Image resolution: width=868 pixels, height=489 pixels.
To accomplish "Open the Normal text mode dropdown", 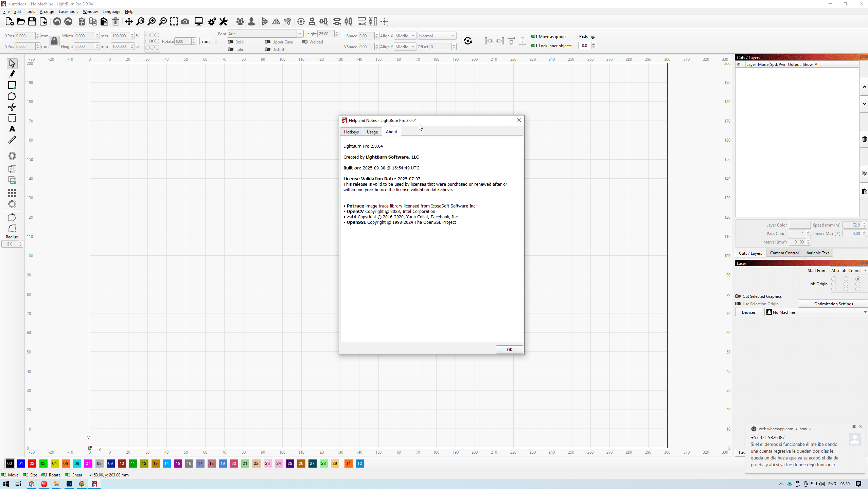I will click(437, 36).
